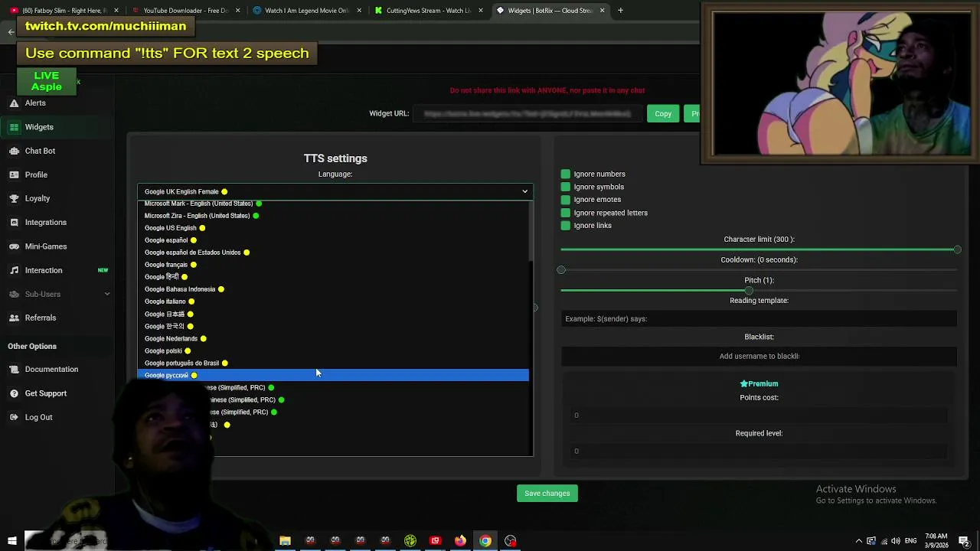This screenshot has width=980, height=551.
Task: Select Google polski voice
Action: [333, 350]
